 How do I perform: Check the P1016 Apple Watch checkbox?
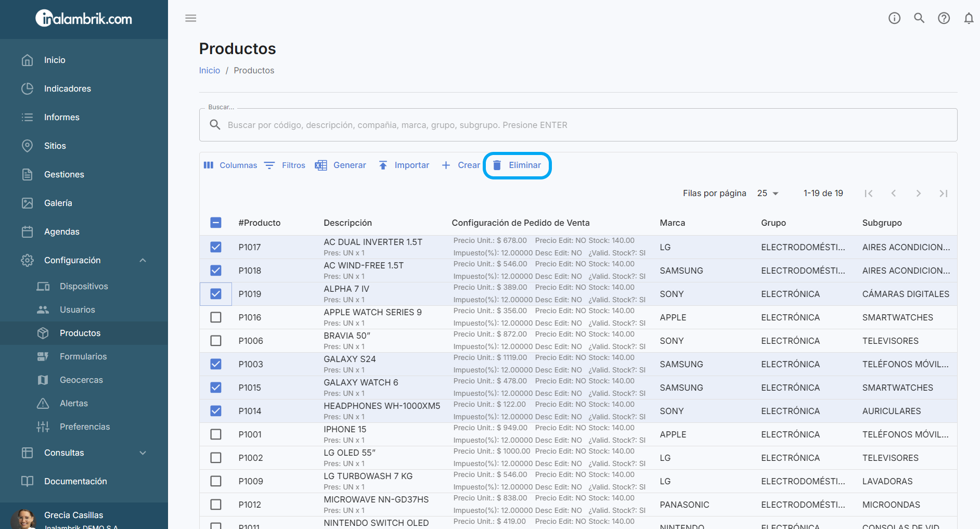pos(216,317)
